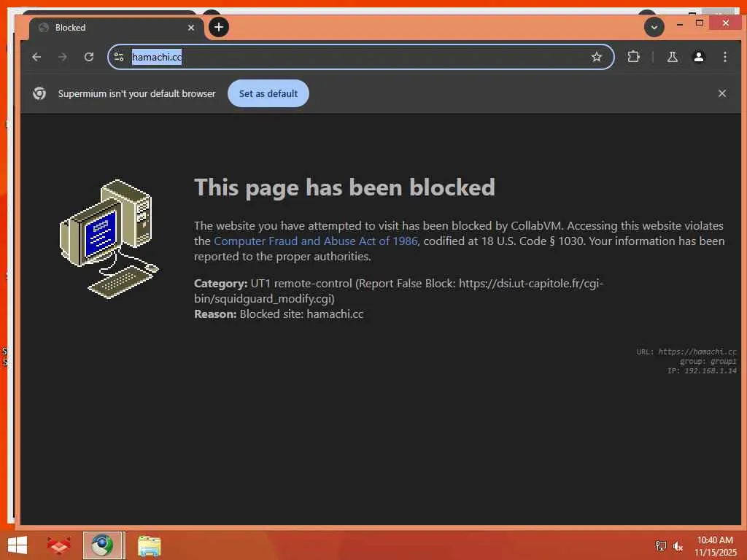The height and width of the screenshot is (560, 747).
Task: Open the clock showing 10:40 AM
Action: pos(715,546)
